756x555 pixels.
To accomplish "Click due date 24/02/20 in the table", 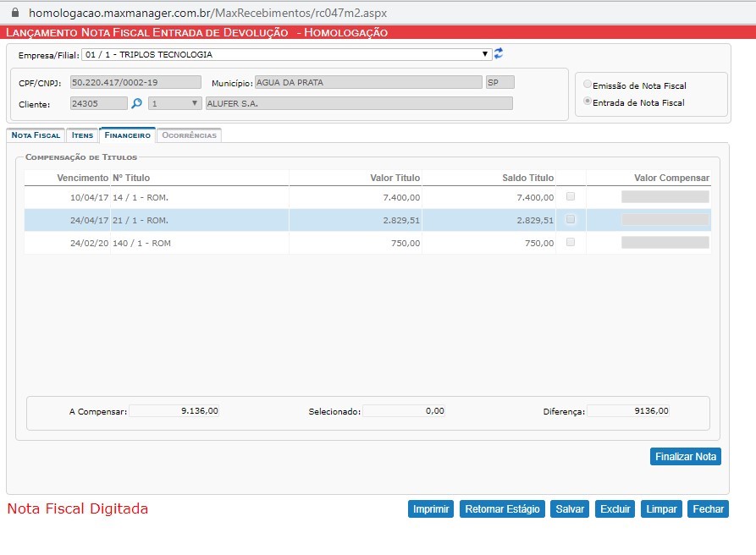I will coord(89,244).
